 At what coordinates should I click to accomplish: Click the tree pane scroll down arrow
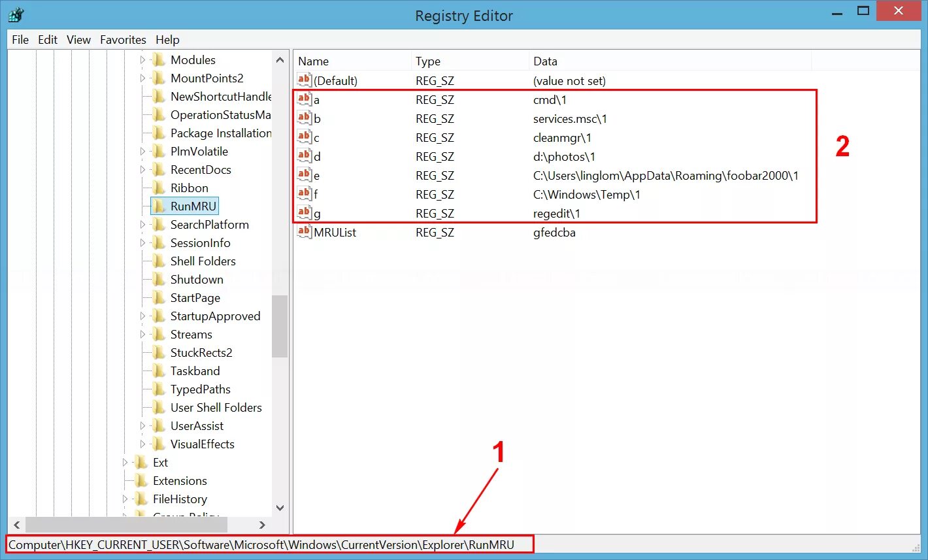pos(280,508)
